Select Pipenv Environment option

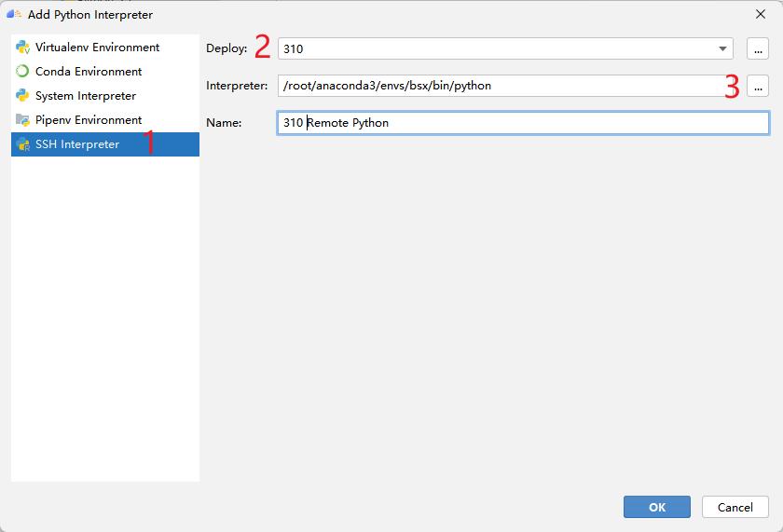pos(104,120)
